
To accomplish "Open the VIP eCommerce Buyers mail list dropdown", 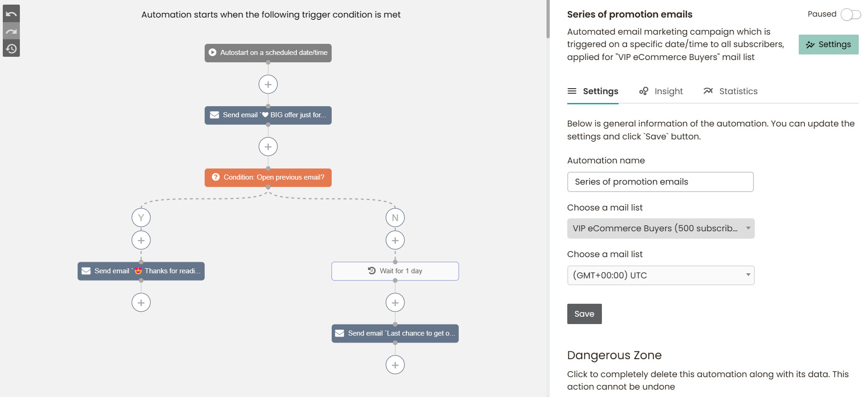I will pos(661,229).
